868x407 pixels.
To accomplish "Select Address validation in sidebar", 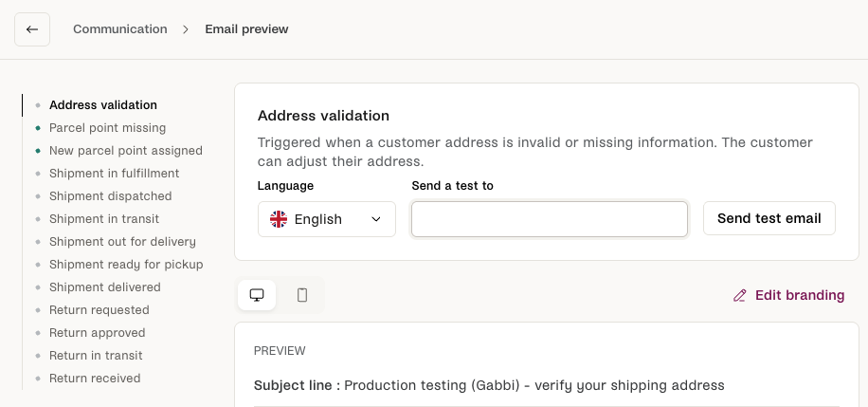I will (103, 105).
